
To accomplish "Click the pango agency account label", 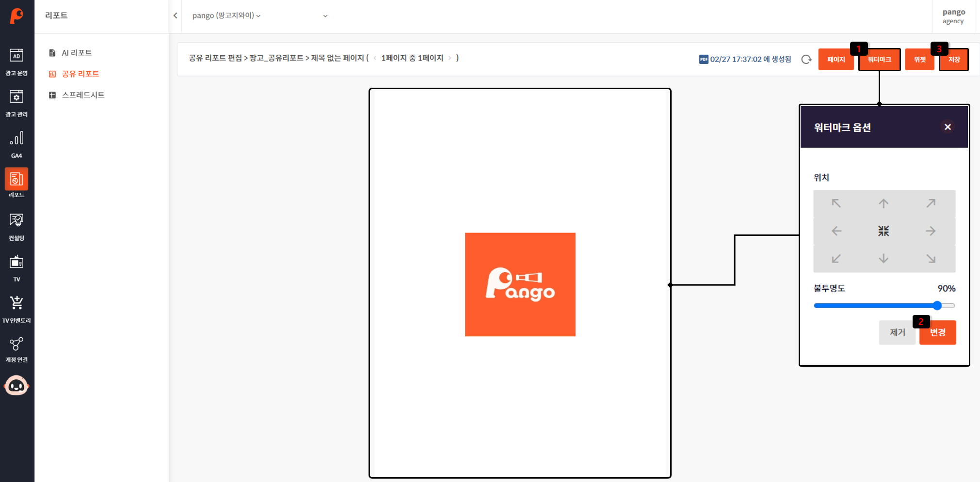I will [x=953, y=16].
